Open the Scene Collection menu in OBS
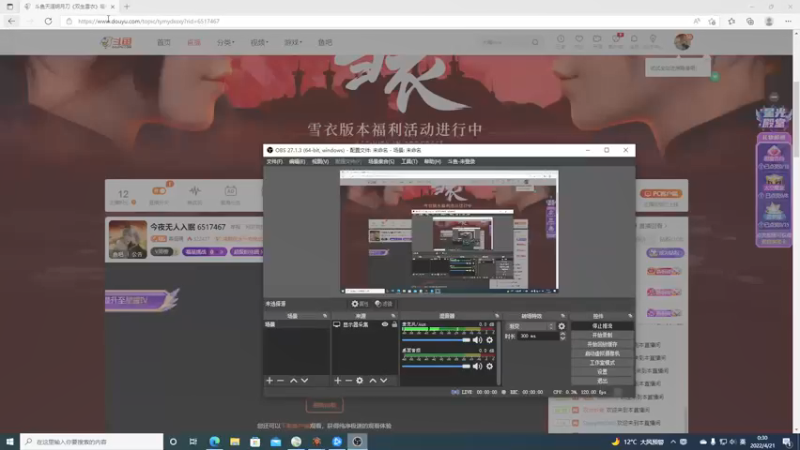Image resolution: width=800 pixels, height=450 pixels. pyautogui.click(x=381, y=162)
